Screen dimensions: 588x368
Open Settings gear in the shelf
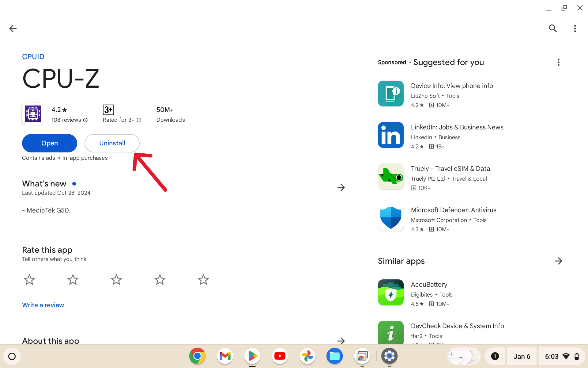(x=390, y=356)
